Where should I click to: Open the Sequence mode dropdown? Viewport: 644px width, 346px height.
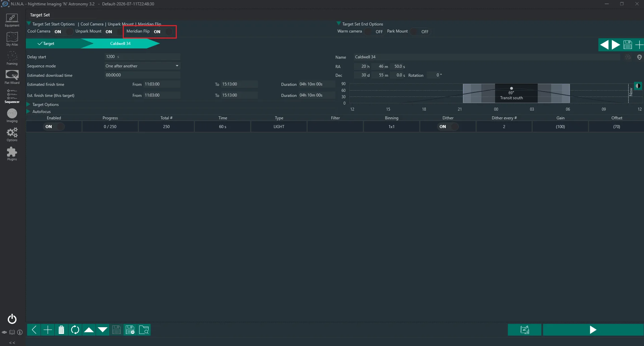[142, 66]
